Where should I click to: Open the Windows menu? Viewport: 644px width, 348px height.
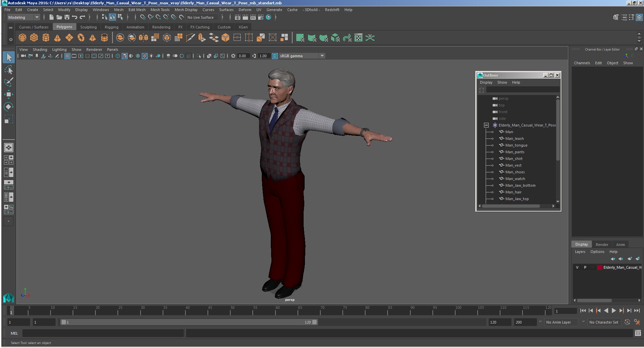[x=101, y=10]
